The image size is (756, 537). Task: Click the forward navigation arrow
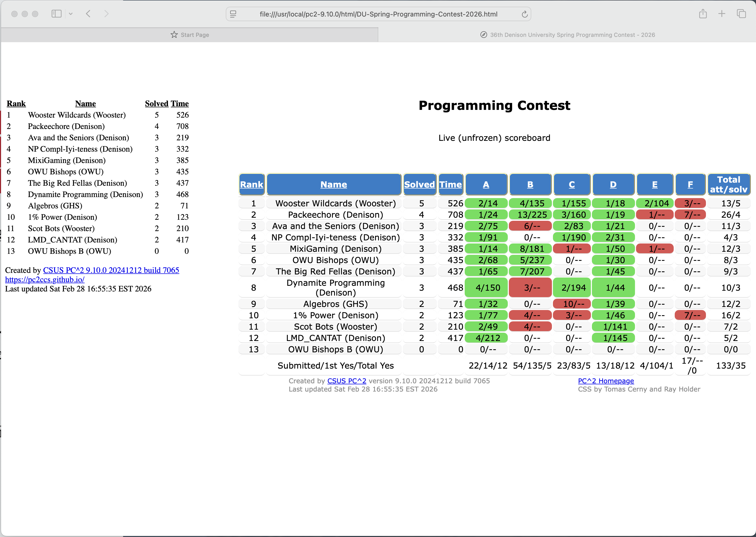tap(106, 14)
